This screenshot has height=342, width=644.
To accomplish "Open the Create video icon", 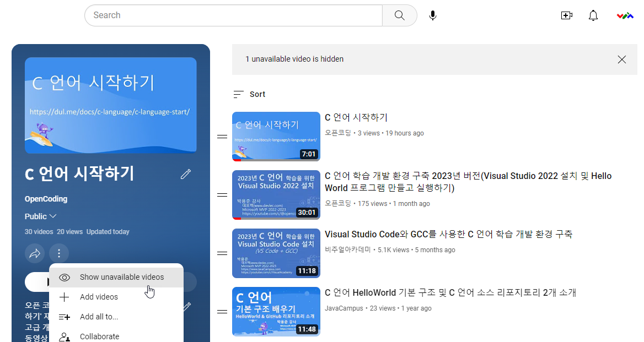I will (x=566, y=15).
